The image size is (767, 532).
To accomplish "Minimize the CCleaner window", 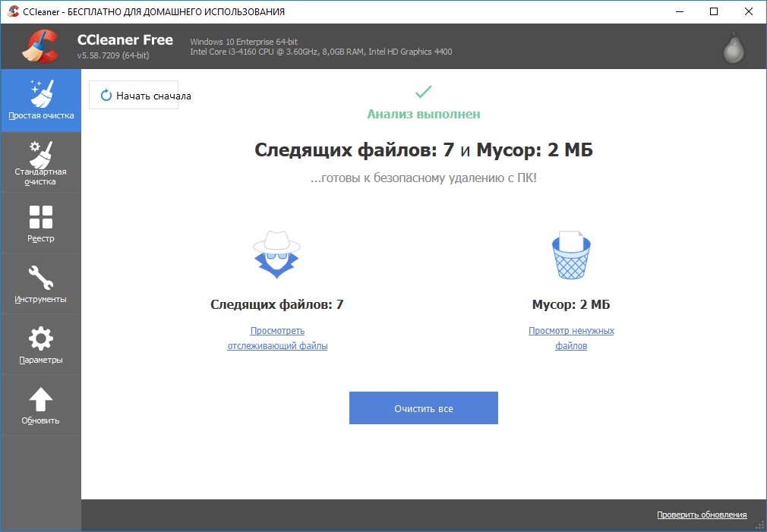I will [679, 11].
